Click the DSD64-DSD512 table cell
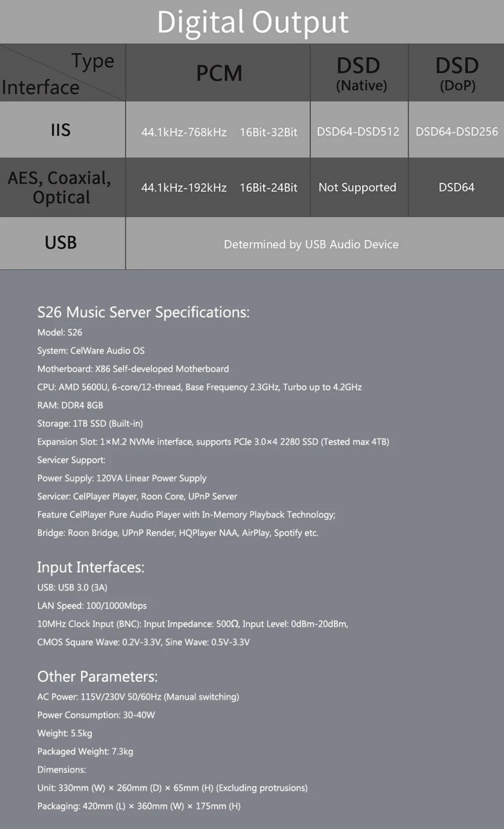The width and height of the screenshot is (504, 829). (358, 132)
